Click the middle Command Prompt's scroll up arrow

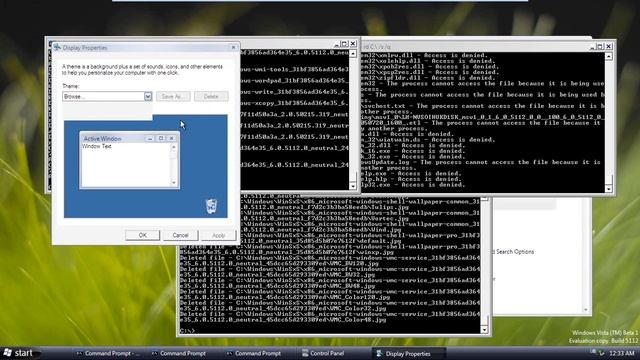pos(353,53)
